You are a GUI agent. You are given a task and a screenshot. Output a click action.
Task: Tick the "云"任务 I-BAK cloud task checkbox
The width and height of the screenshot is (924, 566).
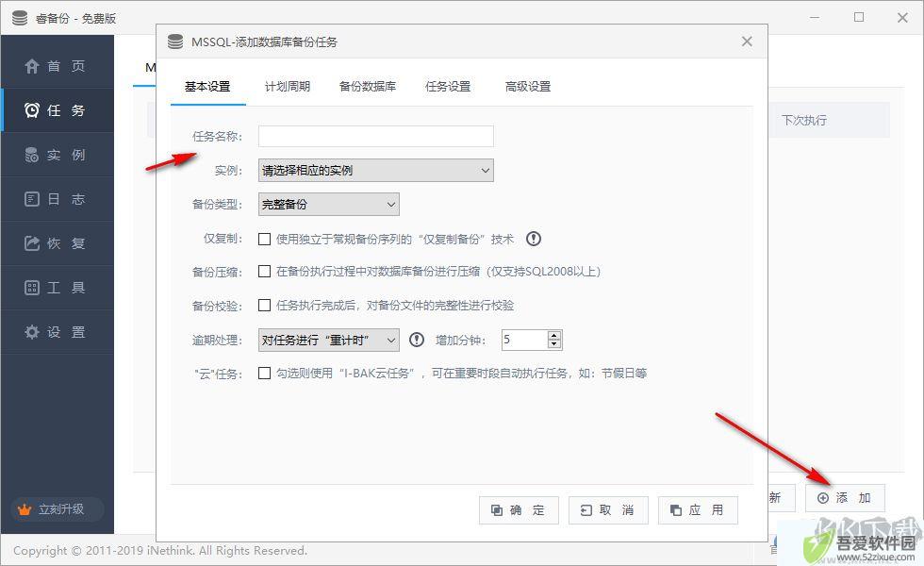pos(265,374)
